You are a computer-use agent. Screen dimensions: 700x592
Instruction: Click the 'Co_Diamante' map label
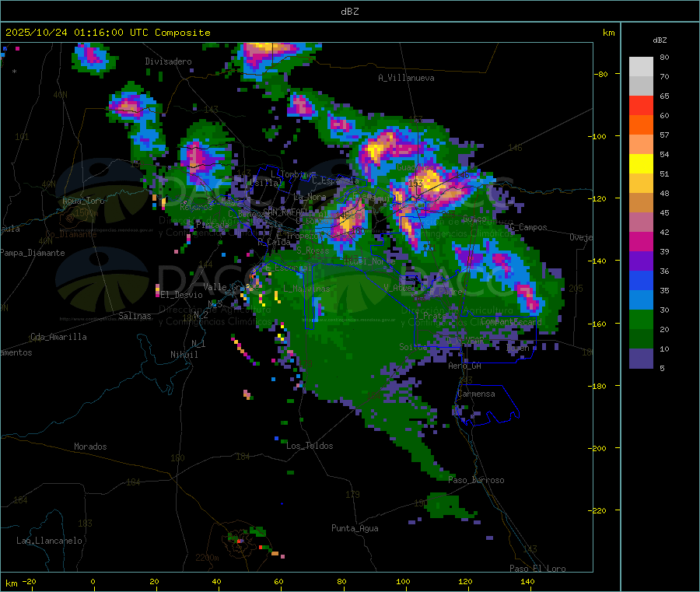click(x=71, y=234)
